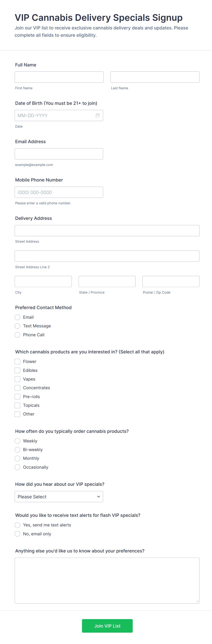Click the Mobile Phone Number field

[59, 192]
